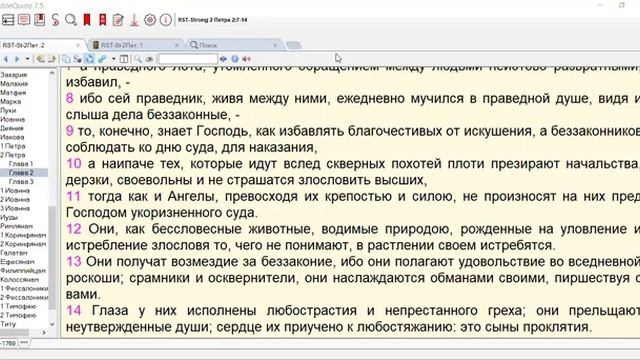Click horizontal scrollbar right arrow under book list
This screenshot has height=360, width=640.
[44, 333]
